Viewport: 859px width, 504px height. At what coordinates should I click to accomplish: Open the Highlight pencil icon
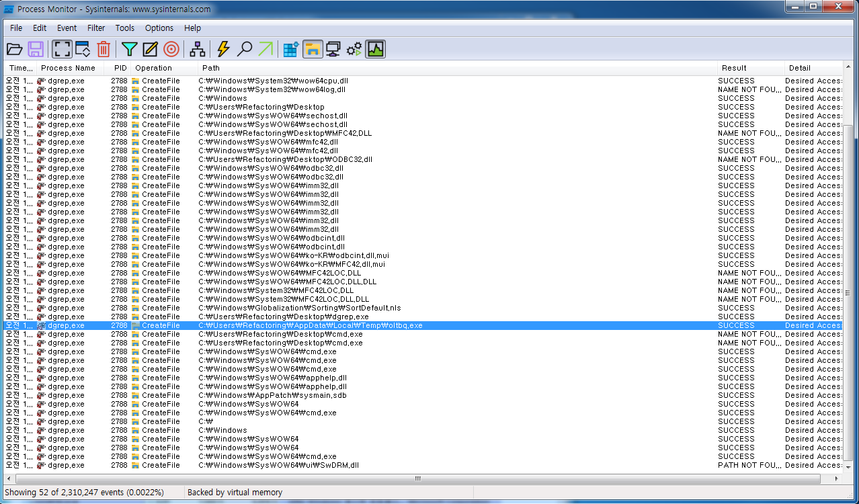click(150, 49)
